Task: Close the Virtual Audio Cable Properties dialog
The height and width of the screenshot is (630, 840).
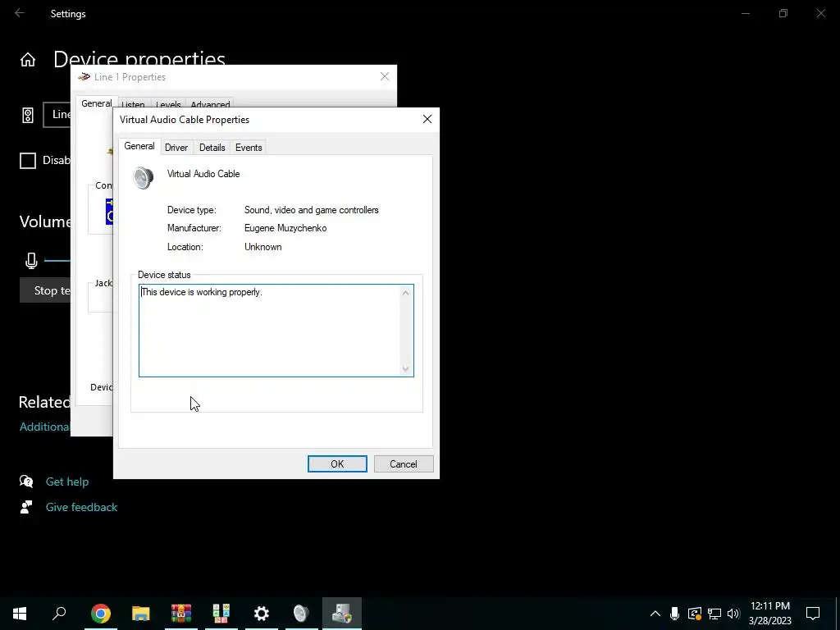Action: (x=427, y=119)
